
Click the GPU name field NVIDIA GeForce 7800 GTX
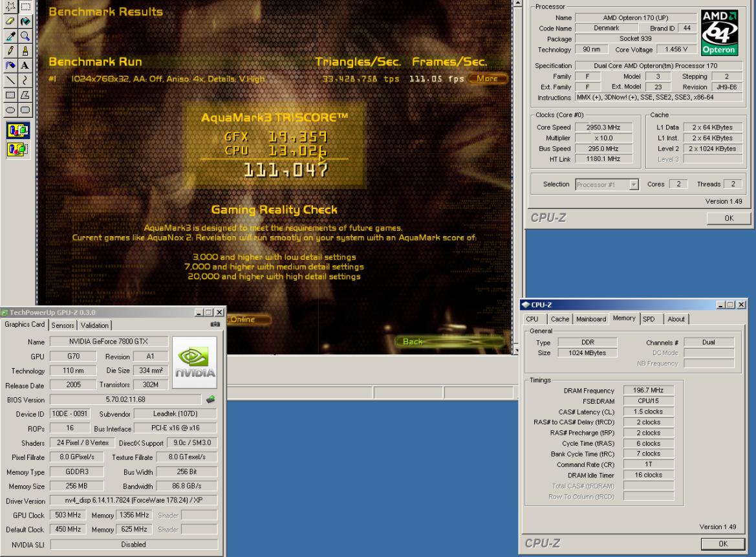[109, 342]
